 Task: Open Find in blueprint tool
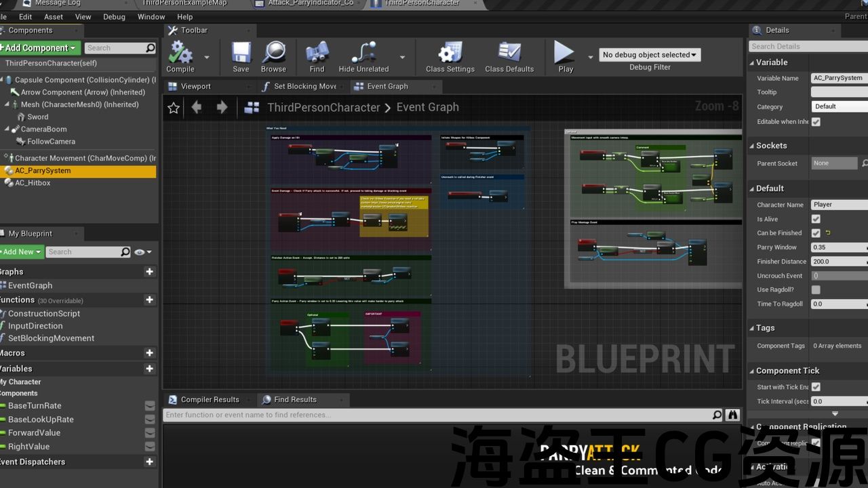317,54
